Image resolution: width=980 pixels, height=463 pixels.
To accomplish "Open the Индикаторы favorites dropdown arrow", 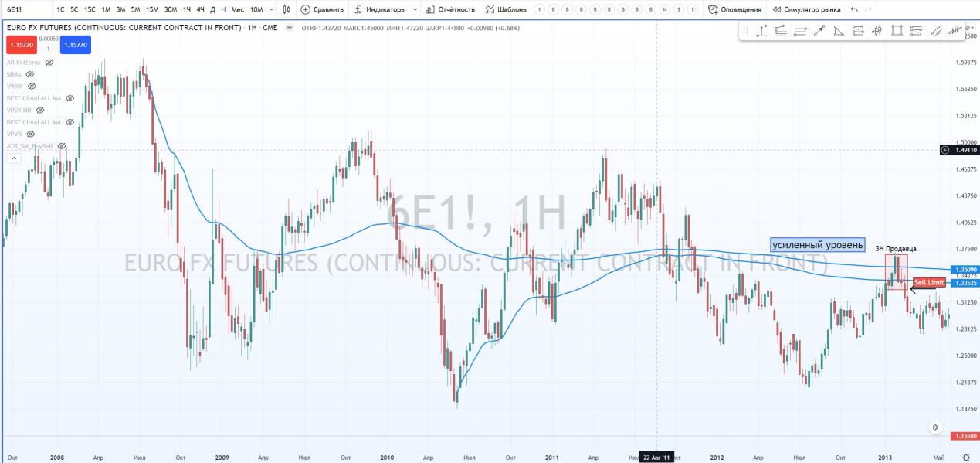I will (415, 9).
